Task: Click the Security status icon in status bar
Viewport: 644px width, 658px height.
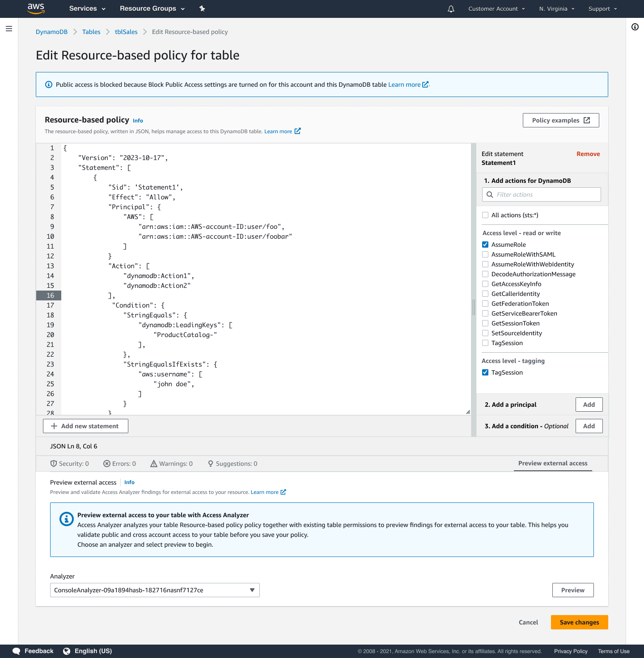Action: coord(53,464)
